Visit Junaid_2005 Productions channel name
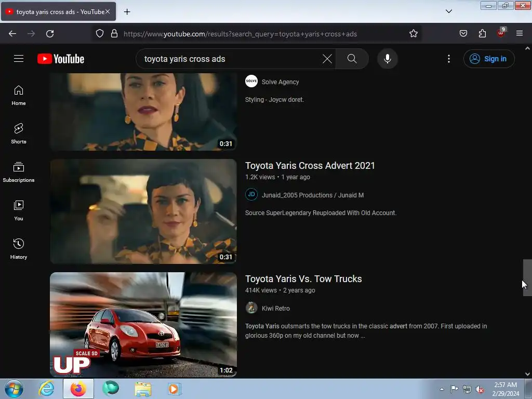Viewport: 532px width, 399px height. tap(312, 195)
